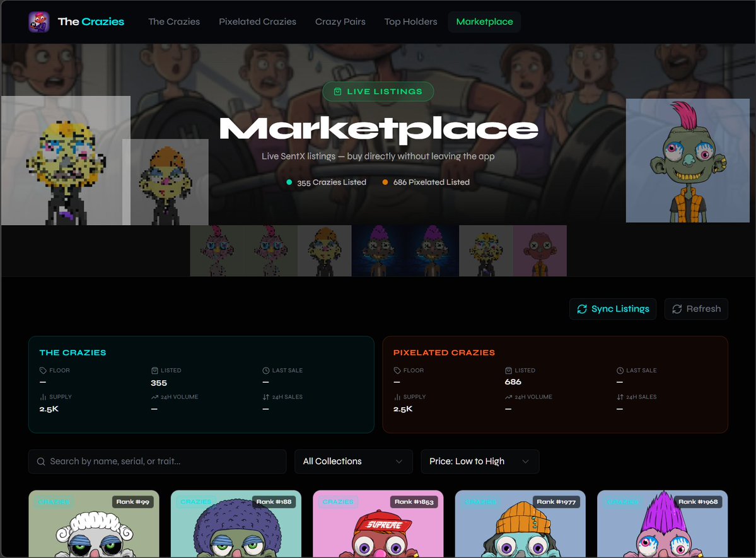
Task: Open the All Collections dropdown
Action: tap(354, 462)
